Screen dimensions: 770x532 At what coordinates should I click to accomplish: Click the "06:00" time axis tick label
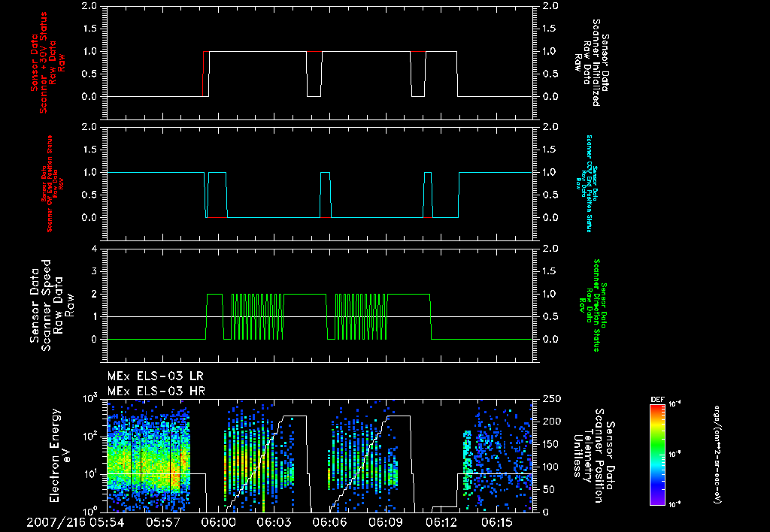click(x=219, y=522)
